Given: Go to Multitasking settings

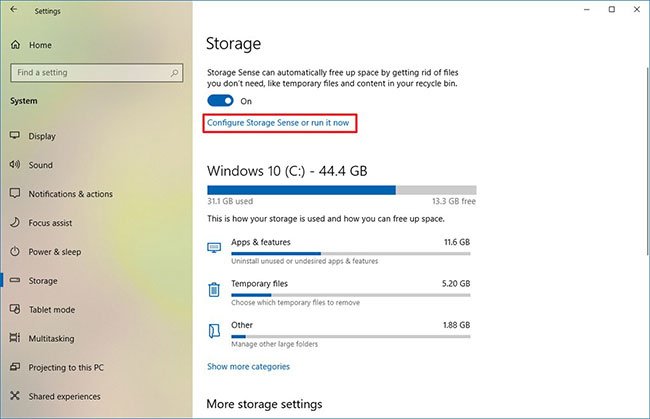Looking at the screenshot, I should point(56,339).
